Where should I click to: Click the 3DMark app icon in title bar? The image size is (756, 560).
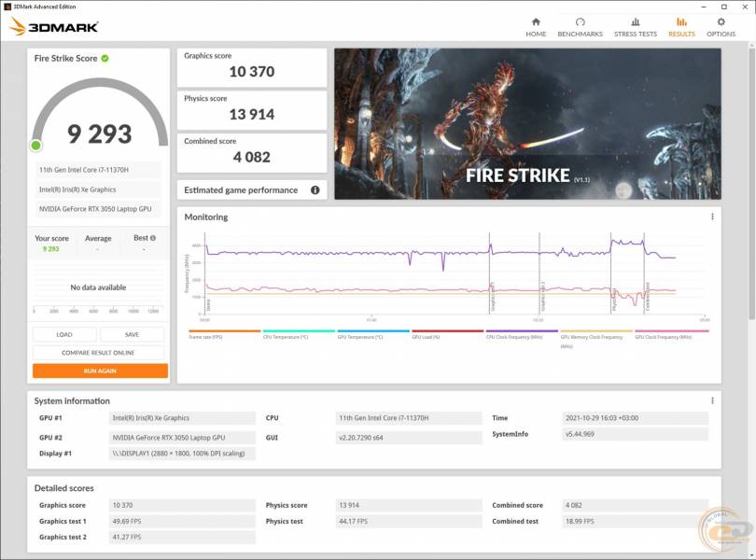7,7
